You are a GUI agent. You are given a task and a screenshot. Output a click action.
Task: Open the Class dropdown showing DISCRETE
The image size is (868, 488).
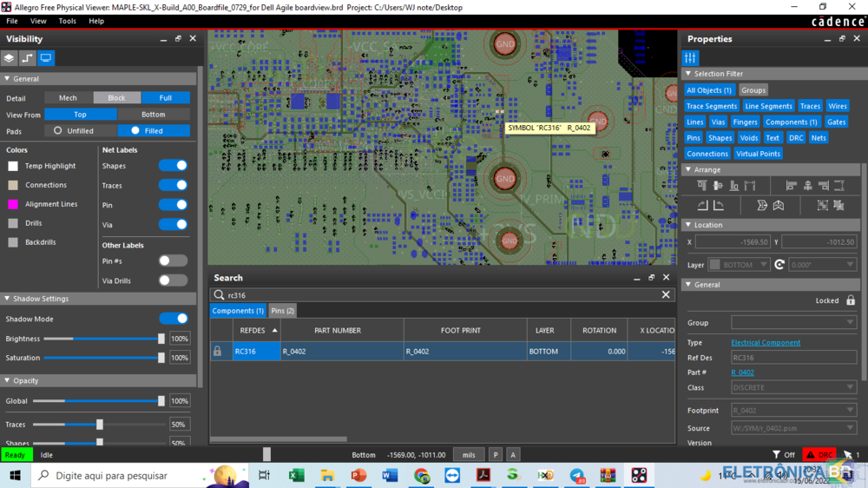(793, 387)
